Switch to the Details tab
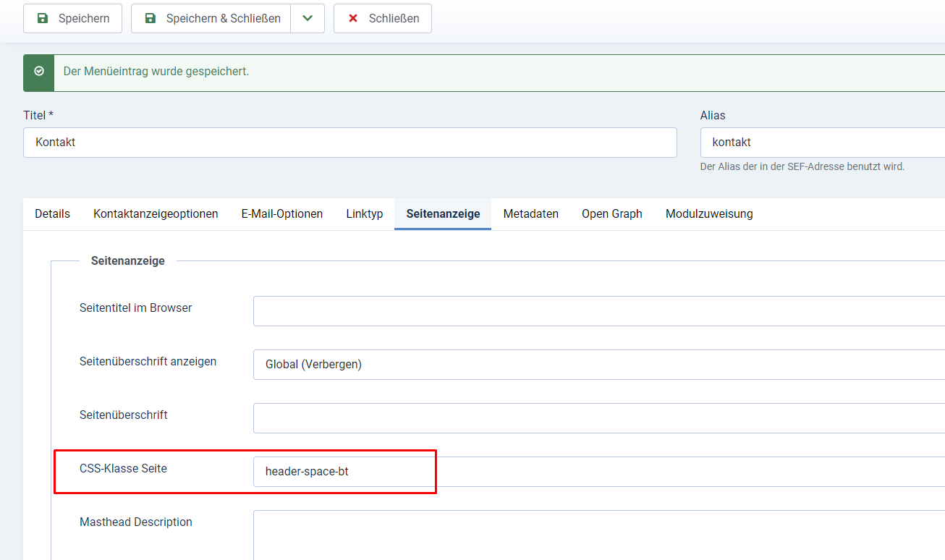Viewport: 945px width, 560px height. [53, 214]
